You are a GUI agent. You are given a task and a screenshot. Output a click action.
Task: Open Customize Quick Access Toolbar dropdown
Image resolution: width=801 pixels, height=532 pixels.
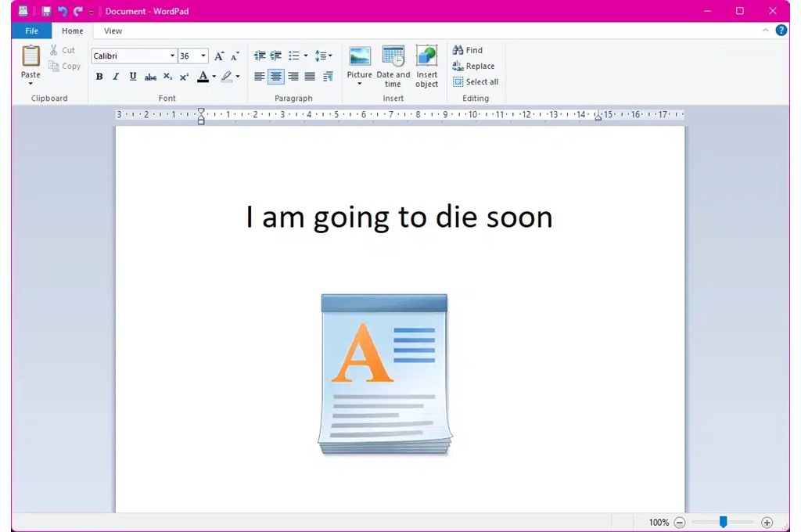(x=92, y=12)
